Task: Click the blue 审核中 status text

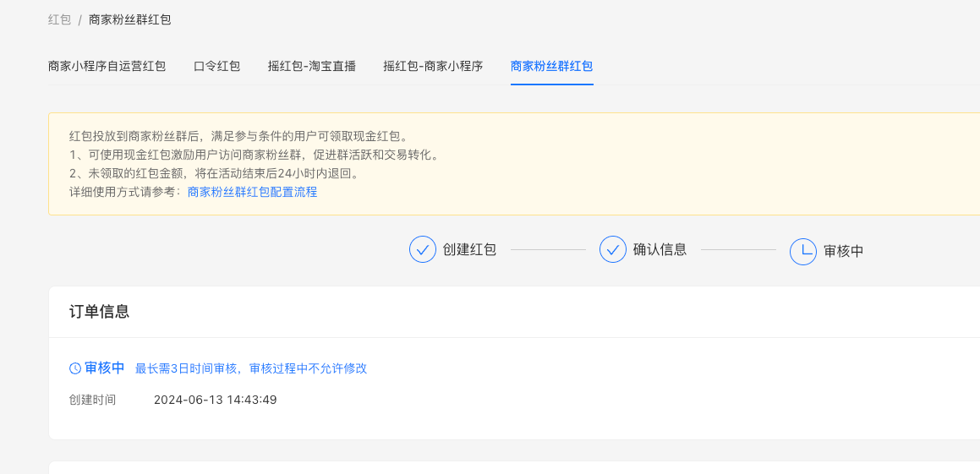Action: [x=105, y=368]
